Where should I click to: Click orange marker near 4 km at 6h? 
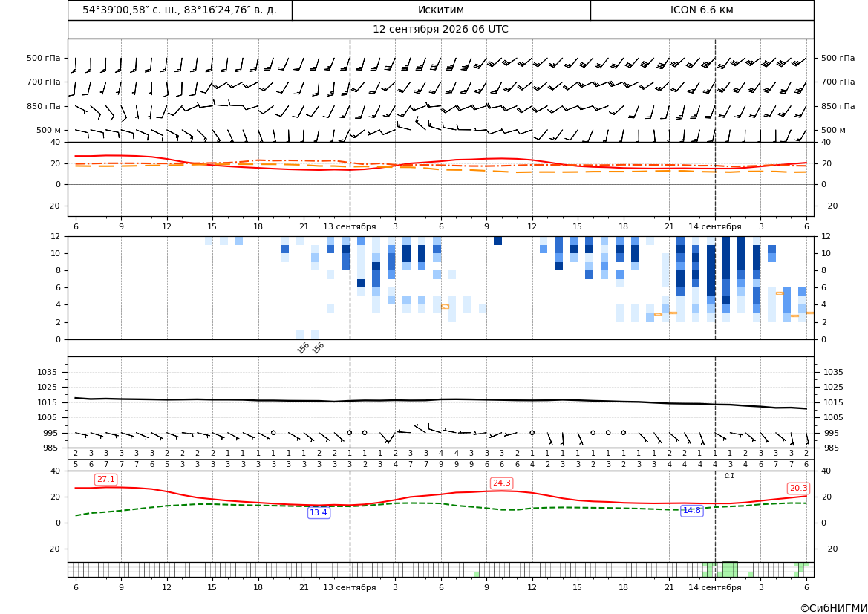[x=445, y=306]
